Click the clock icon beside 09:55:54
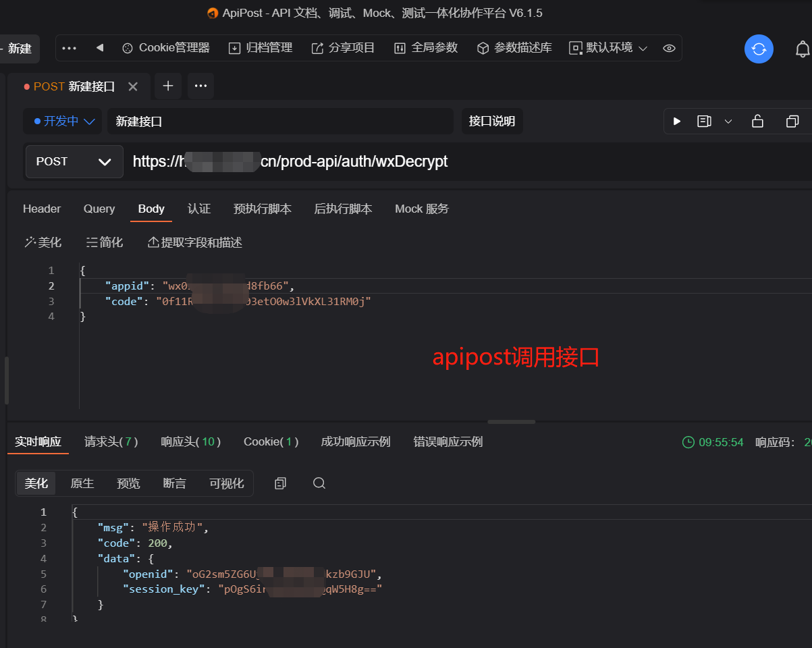Viewport: 812px width, 648px height. [x=688, y=442]
